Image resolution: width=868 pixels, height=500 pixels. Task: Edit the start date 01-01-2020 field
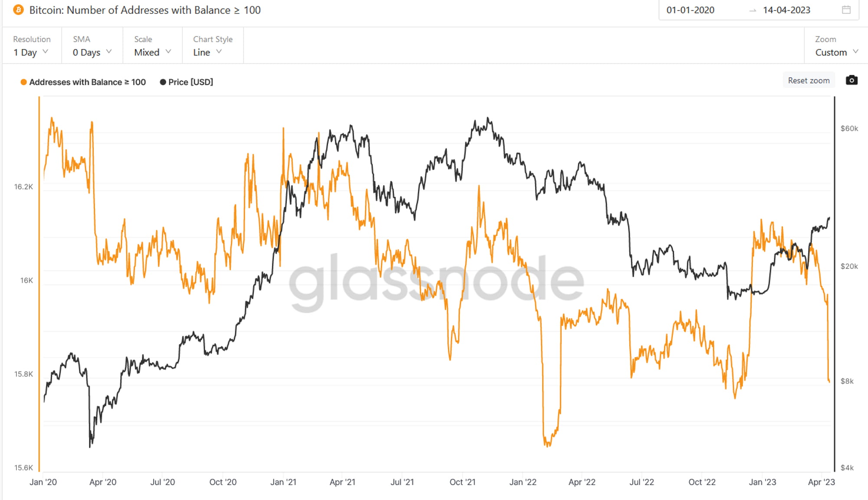coord(690,10)
